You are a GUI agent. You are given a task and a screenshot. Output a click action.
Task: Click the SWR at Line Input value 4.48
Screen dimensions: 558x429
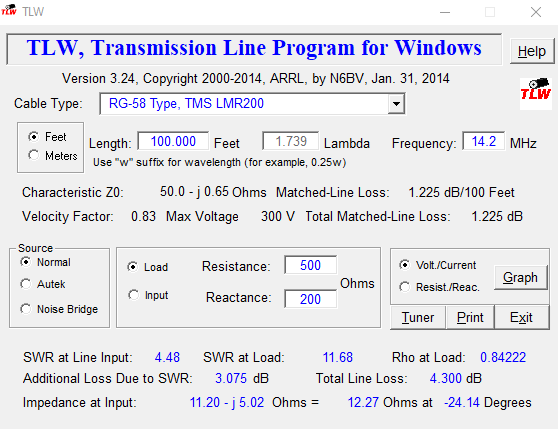tap(167, 357)
